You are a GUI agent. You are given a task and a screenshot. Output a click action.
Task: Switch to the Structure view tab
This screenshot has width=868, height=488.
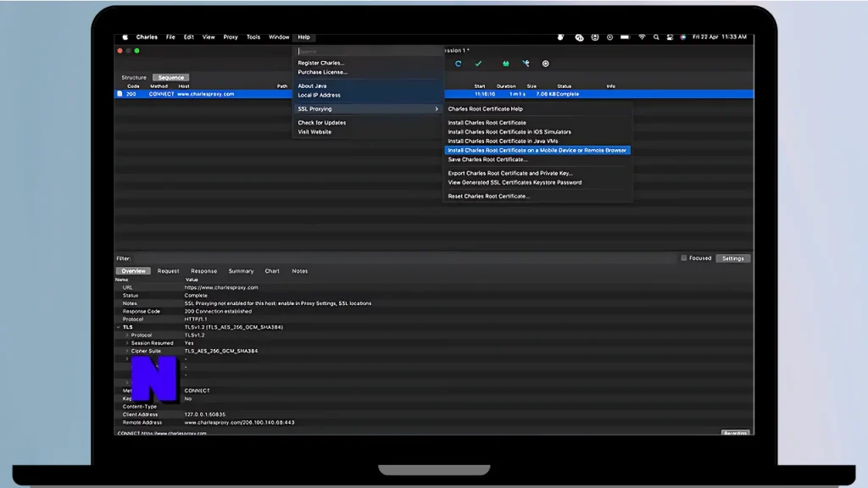(134, 77)
